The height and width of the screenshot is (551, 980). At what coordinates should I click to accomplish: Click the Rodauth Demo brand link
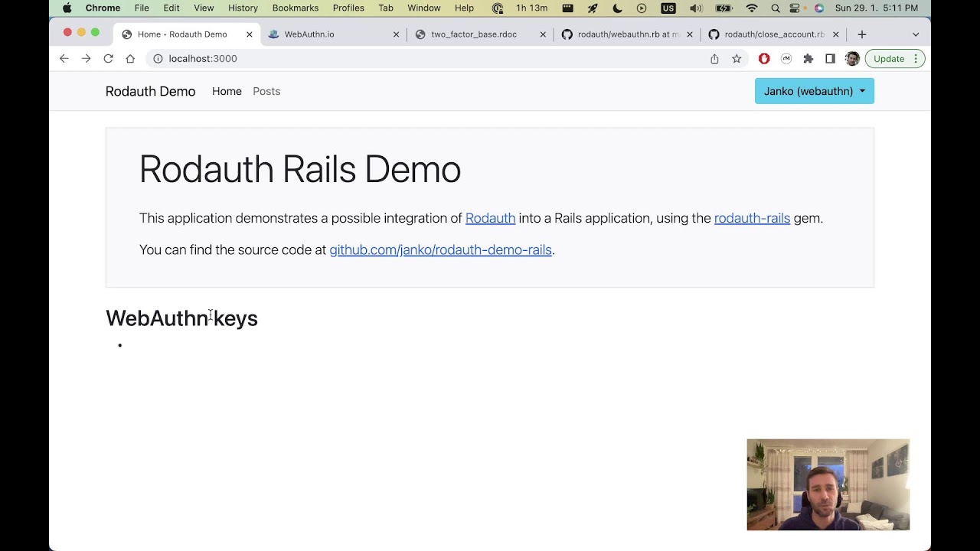coord(150,91)
